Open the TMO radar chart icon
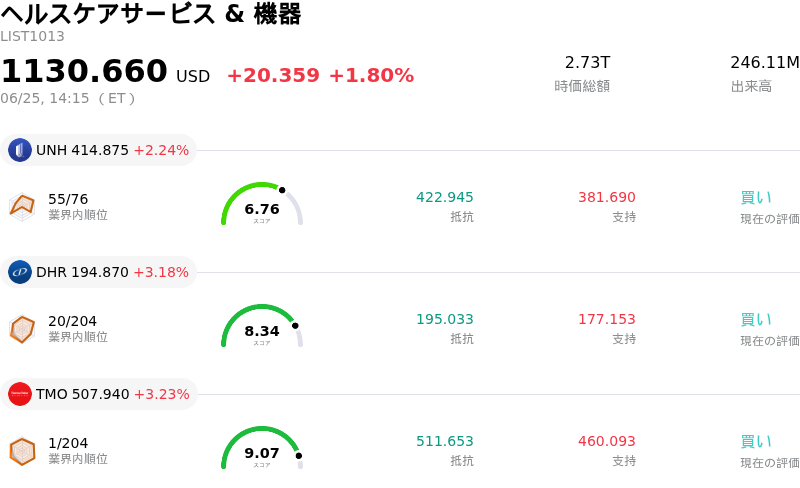 [x=22, y=451]
